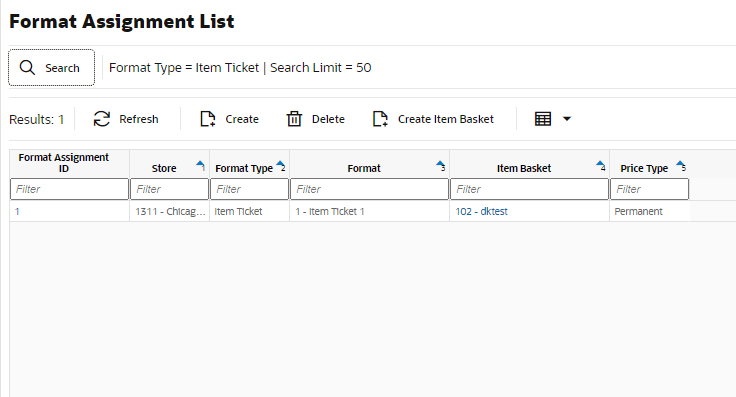Focus the Format Assignment ID filter field
The height and width of the screenshot is (397, 736).
[x=69, y=189]
